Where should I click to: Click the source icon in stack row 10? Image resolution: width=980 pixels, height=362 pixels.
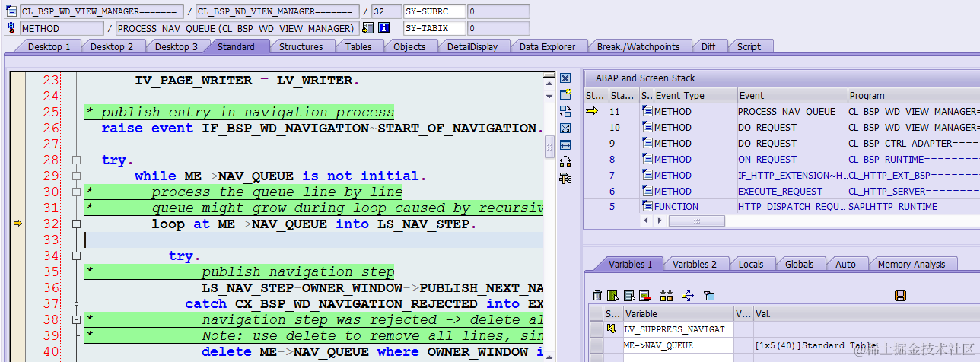click(x=647, y=127)
